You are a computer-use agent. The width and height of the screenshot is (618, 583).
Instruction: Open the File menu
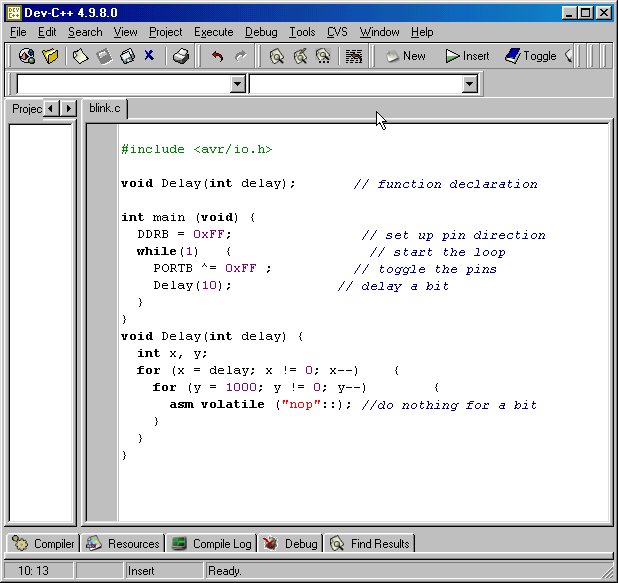pyautogui.click(x=18, y=32)
